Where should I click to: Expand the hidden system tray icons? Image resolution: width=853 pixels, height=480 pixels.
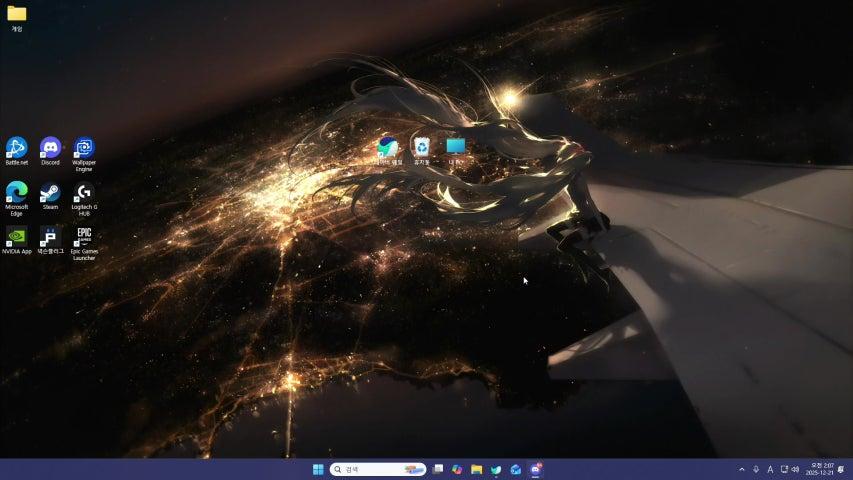coord(742,469)
